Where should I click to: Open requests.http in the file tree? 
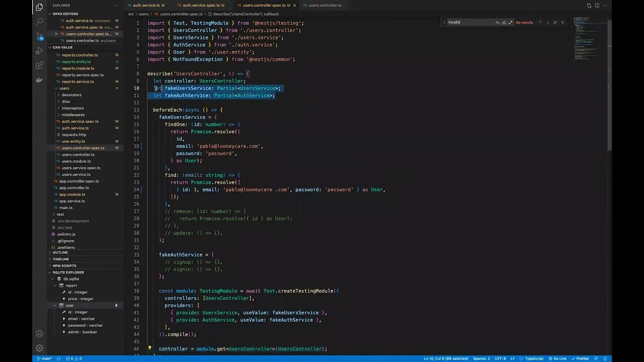[74, 135]
